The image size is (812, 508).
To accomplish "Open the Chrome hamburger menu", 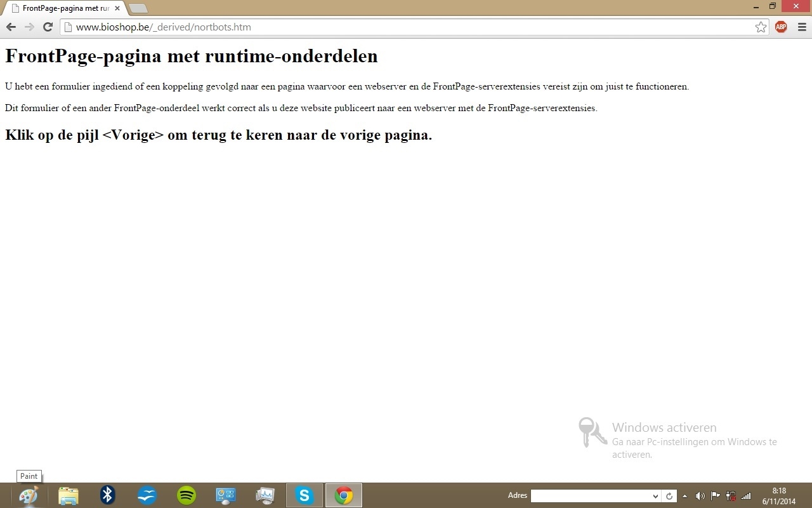I will coord(802,27).
